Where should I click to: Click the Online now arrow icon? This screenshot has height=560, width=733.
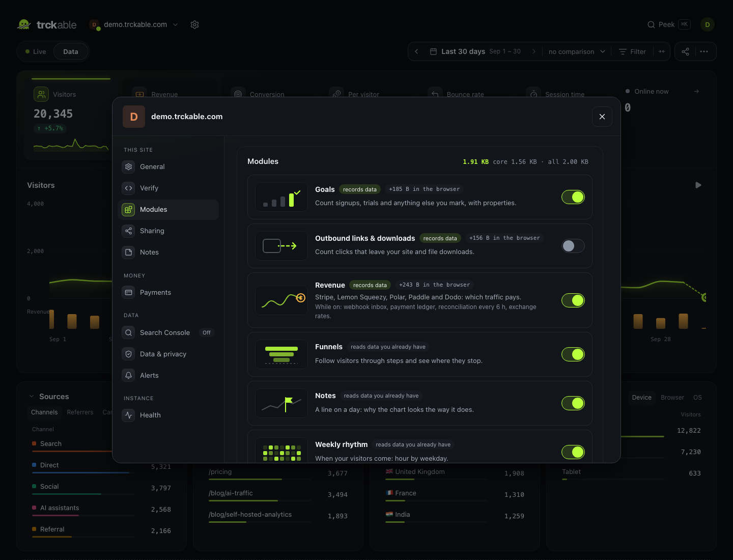(696, 91)
